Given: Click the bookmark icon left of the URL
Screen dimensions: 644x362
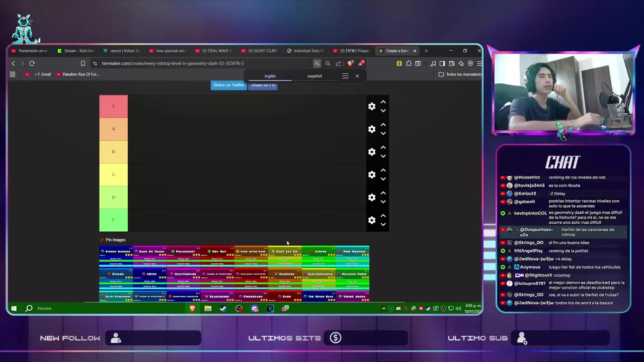Looking at the screenshot, I should (x=83, y=63).
